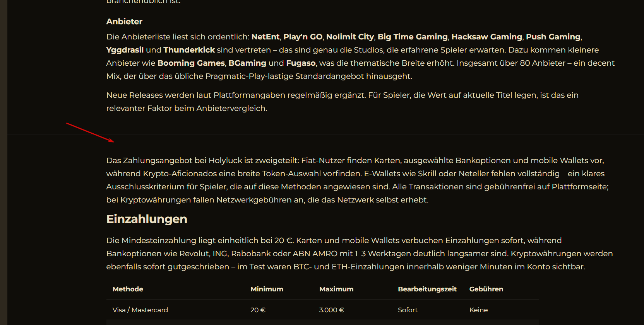The height and width of the screenshot is (325, 644).
Task: Click the Sofort processing time cell
Action: (x=408, y=310)
